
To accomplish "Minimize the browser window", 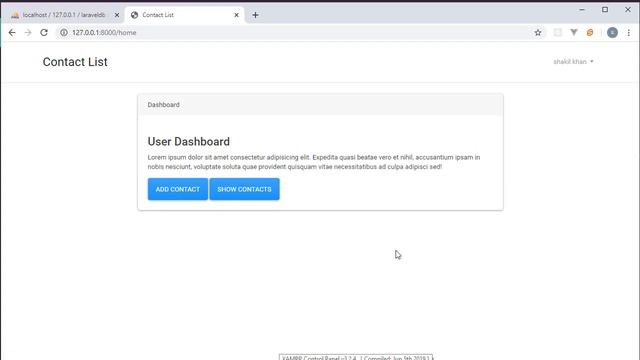I will click(x=582, y=9).
